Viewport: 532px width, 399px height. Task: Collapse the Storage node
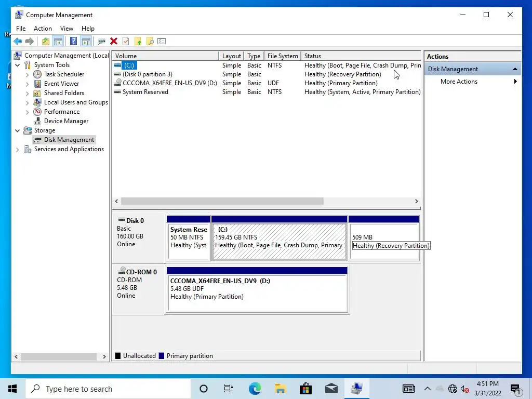(17, 130)
